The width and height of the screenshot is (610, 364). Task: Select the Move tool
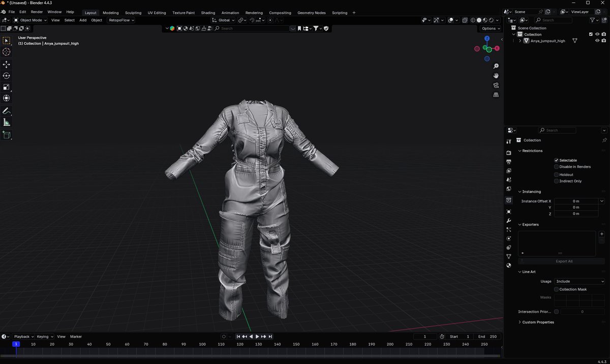pos(6,64)
